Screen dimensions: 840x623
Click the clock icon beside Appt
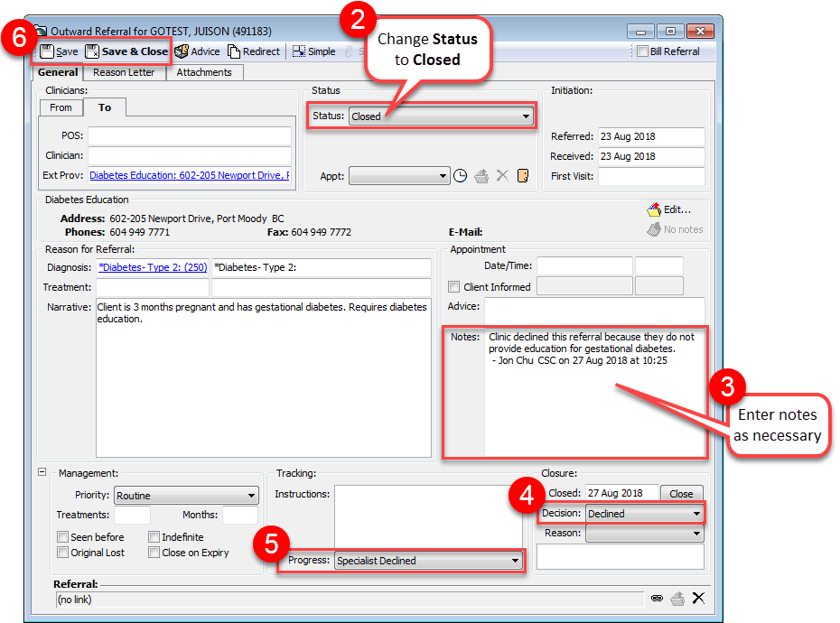pyautogui.click(x=461, y=176)
